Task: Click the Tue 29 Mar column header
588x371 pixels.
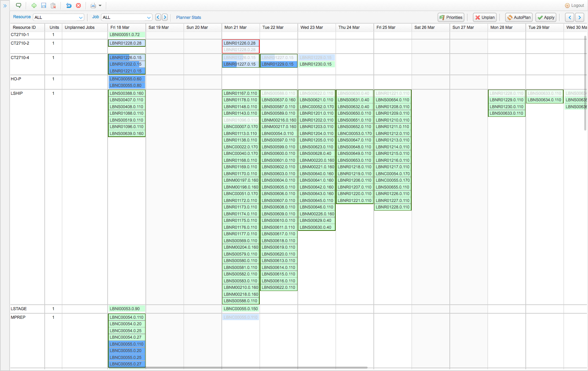Action: (545, 27)
